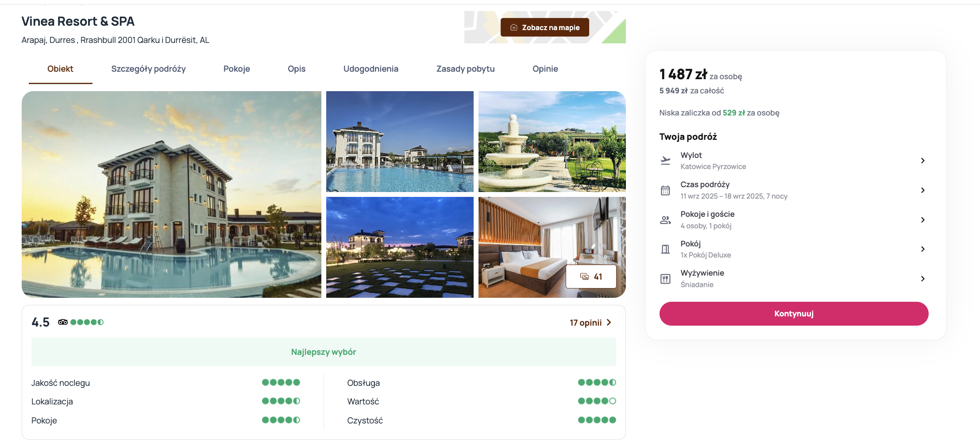Click the Tripadvisor bubble rating next to 4.5
Image resolution: width=980 pixels, height=446 pixels.
point(87,322)
